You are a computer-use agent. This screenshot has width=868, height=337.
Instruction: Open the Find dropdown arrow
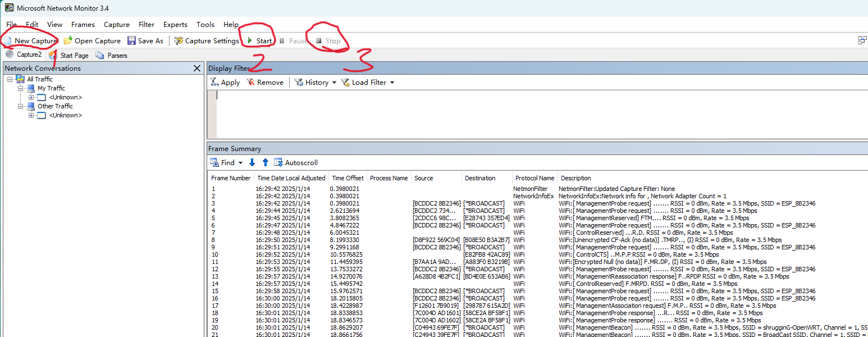(240, 163)
